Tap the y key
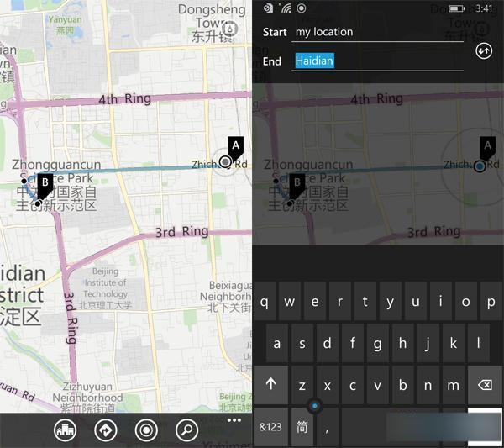 pos(391,302)
